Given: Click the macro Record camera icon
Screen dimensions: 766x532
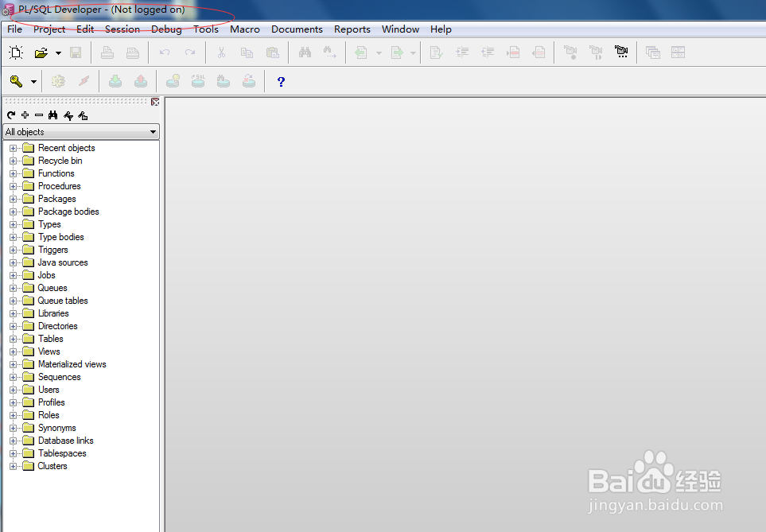Looking at the screenshot, I should click(570, 52).
